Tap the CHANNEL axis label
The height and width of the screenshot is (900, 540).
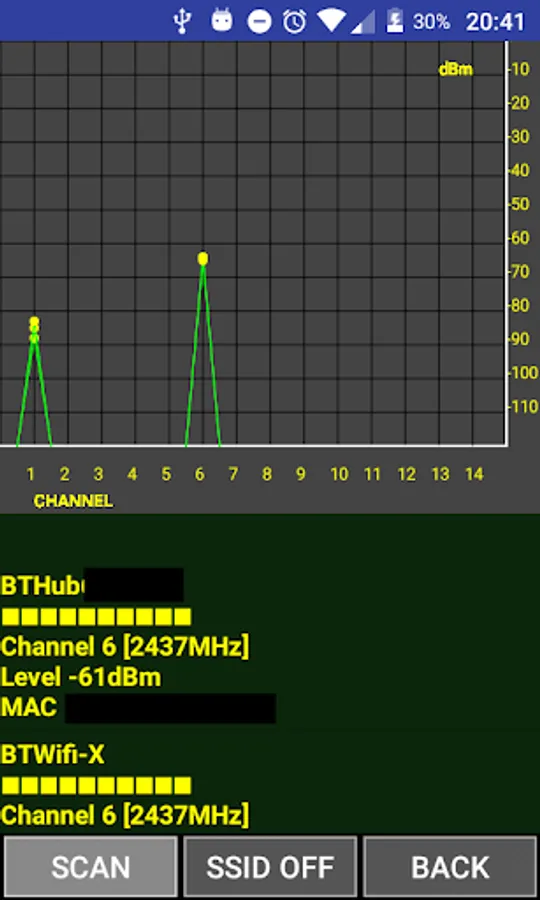click(73, 501)
